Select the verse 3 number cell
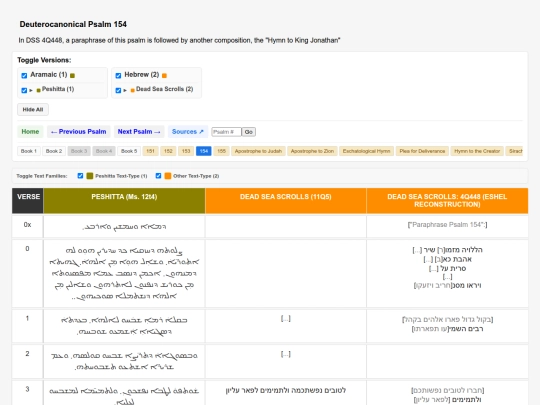The width and height of the screenshot is (540, 405). coord(28,393)
